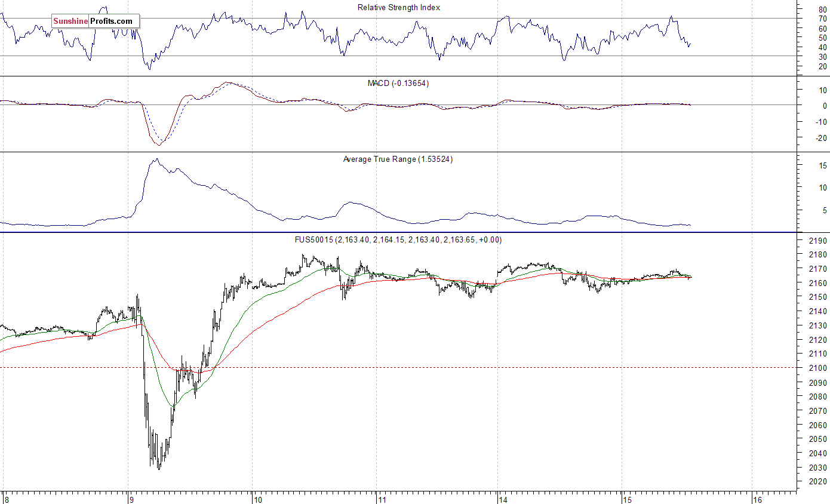Image resolution: width=830 pixels, height=504 pixels.
Task: Click date label 14 on time axis
Action: click(x=503, y=499)
